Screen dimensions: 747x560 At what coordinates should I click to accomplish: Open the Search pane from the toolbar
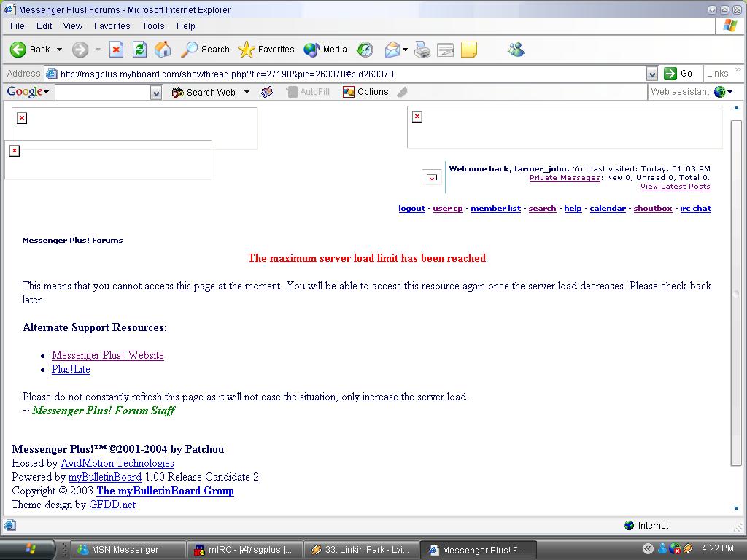(205, 50)
